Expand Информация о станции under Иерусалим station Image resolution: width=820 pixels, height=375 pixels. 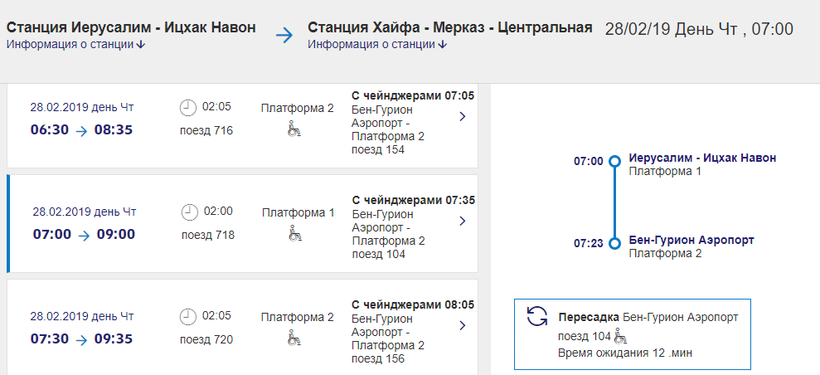[75, 45]
